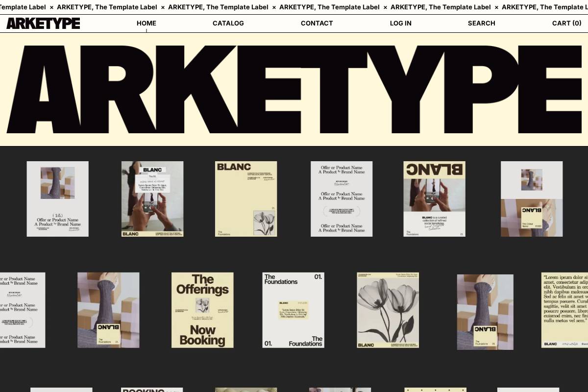588x392 pixels.
Task: Click the phone-in-hand BLANC template
Action: [152, 198]
